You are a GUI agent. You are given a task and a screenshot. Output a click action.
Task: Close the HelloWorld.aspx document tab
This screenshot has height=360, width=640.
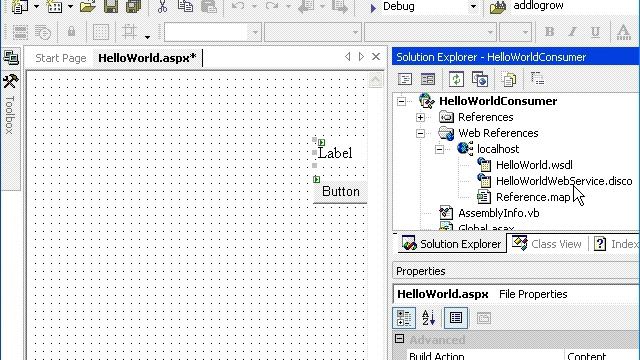[376, 57]
